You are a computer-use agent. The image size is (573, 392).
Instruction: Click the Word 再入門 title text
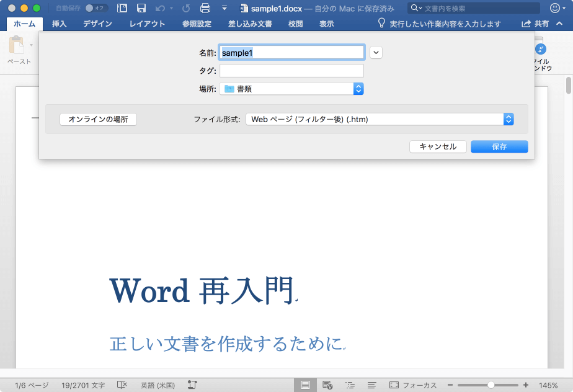pos(202,291)
